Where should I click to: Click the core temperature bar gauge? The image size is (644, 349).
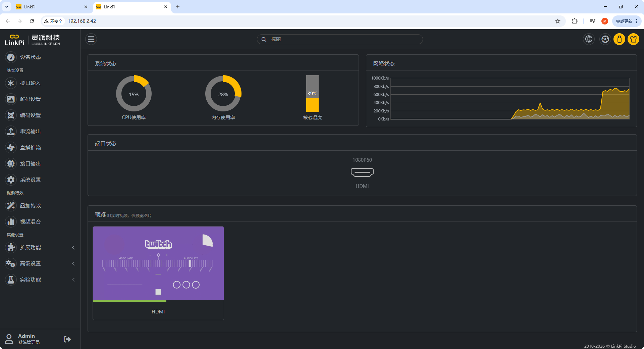pyautogui.click(x=312, y=94)
